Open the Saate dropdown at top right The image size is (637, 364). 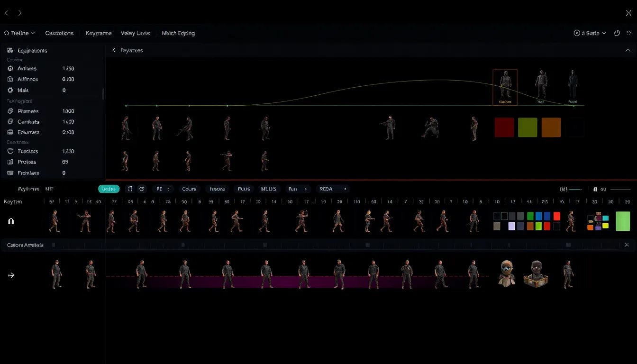590,33
